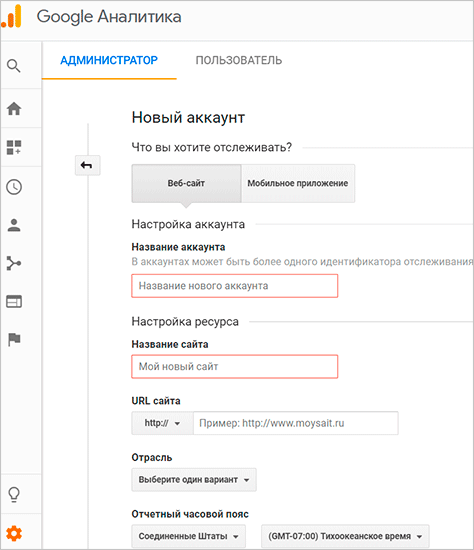Image resolution: width=474 pixels, height=550 pixels.
Task: Click the Отчетный часовой пояс label
Action: [x=190, y=514]
